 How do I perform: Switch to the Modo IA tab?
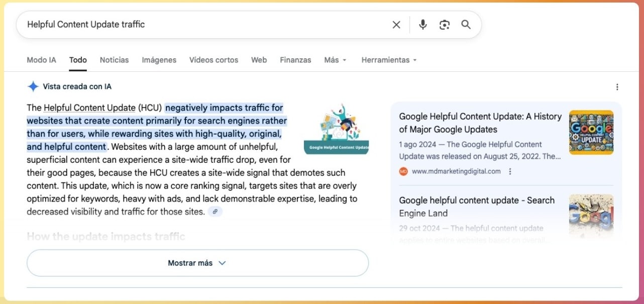pos(41,60)
